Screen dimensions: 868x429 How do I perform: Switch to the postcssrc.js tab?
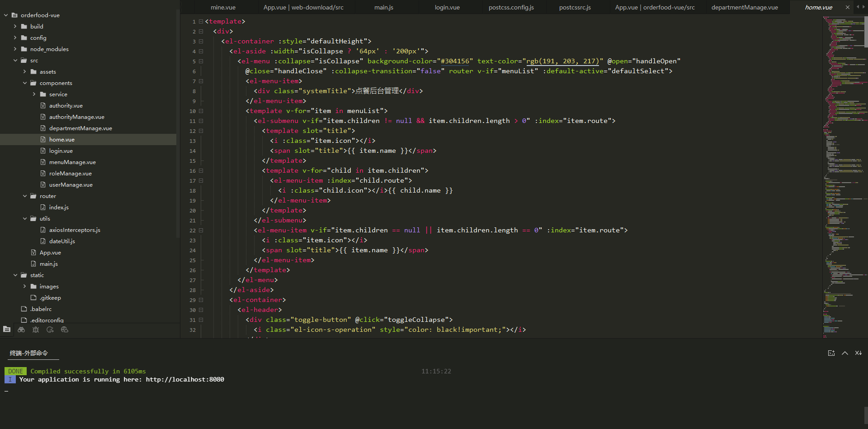tap(575, 7)
